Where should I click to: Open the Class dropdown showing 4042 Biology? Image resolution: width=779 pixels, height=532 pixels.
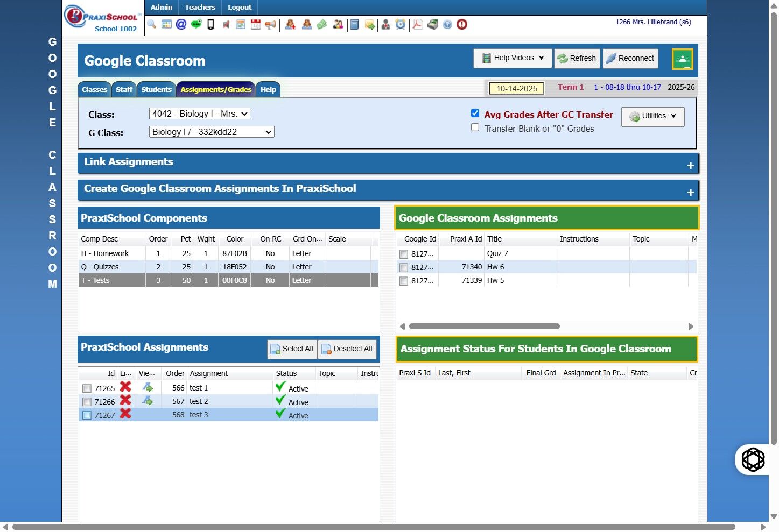point(199,114)
